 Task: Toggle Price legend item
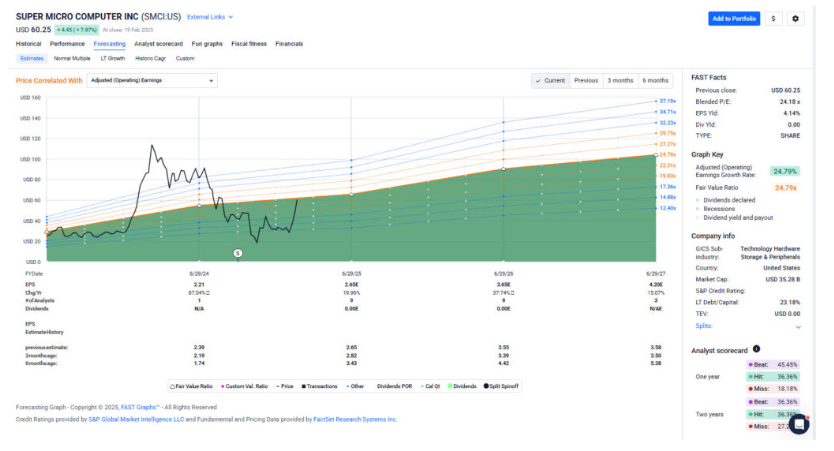click(x=285, y=386)
